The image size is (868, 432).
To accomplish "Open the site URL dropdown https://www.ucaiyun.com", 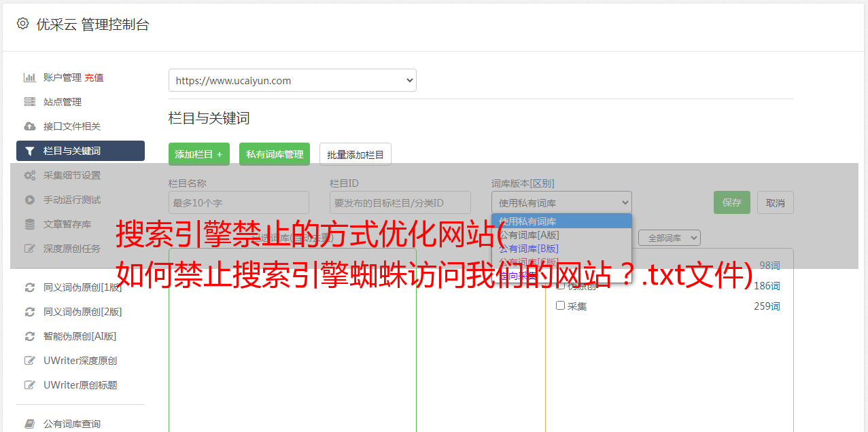I will coord(292,80).
